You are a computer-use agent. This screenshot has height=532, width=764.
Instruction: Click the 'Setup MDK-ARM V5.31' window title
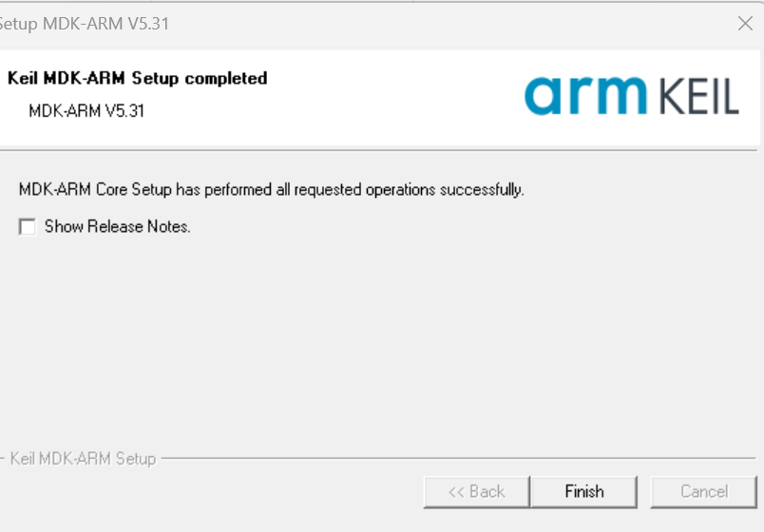pos(84,24)
